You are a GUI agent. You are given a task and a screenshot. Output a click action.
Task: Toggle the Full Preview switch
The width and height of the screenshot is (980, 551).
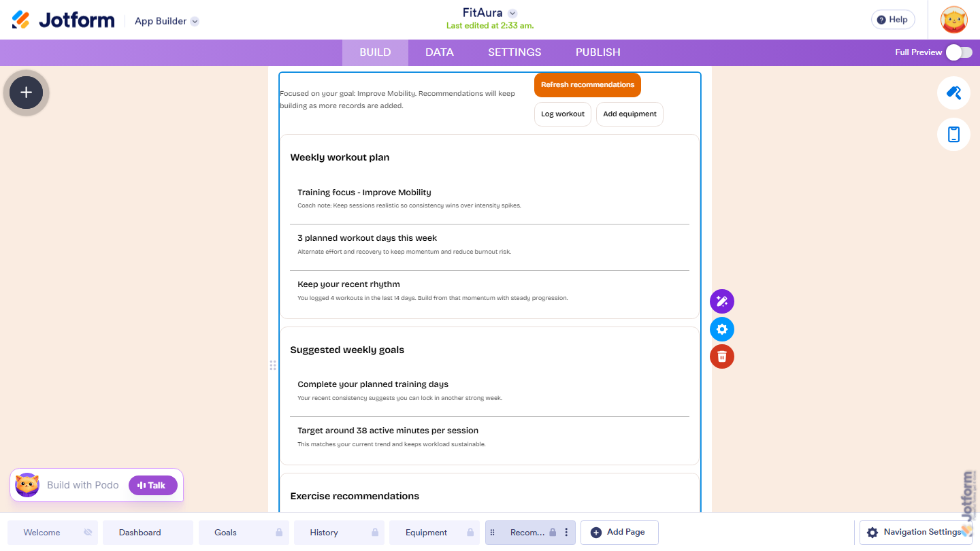pyautogui.click(x=959, y=52)
